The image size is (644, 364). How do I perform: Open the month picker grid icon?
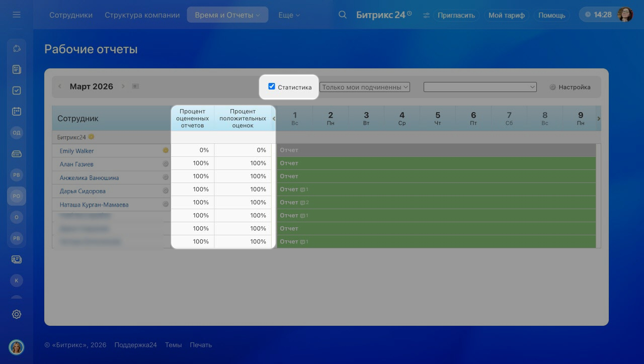tap(135, 86)
